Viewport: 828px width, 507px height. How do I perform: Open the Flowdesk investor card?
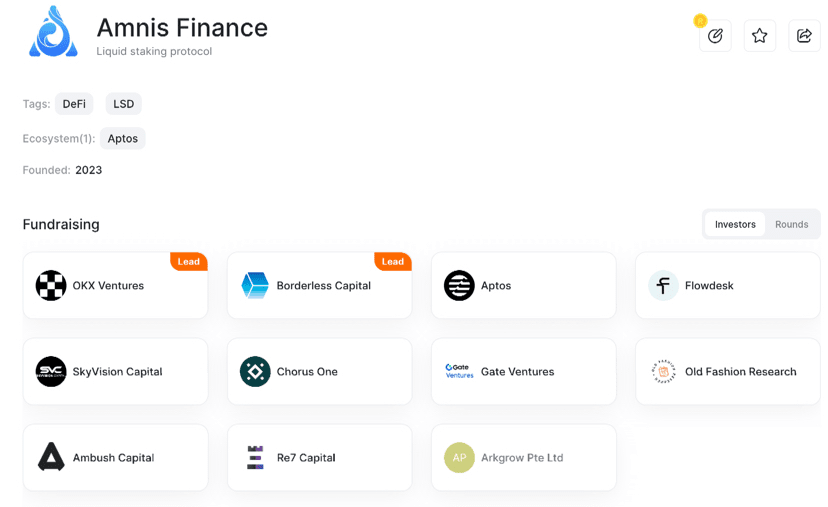728,286
